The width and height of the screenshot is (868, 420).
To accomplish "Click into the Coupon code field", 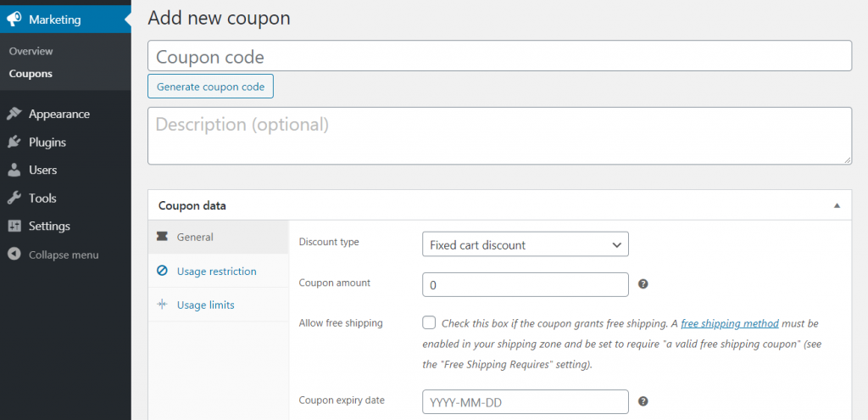I will 499,57.
